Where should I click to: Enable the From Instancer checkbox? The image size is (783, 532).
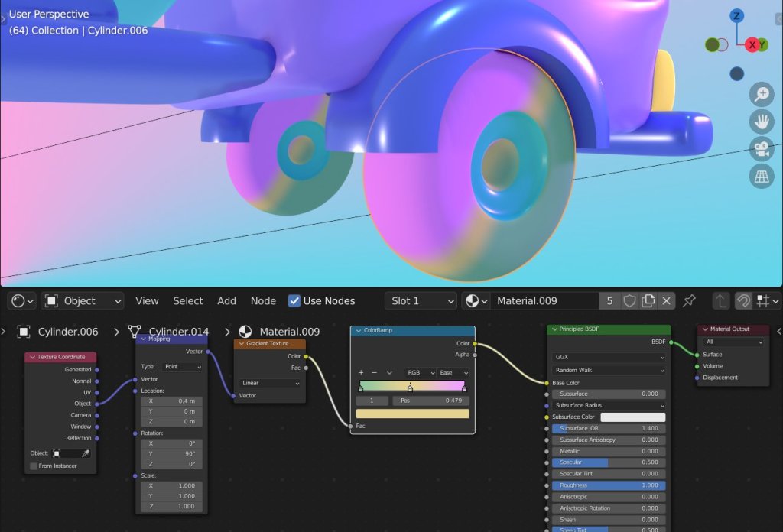click(34, 465)
